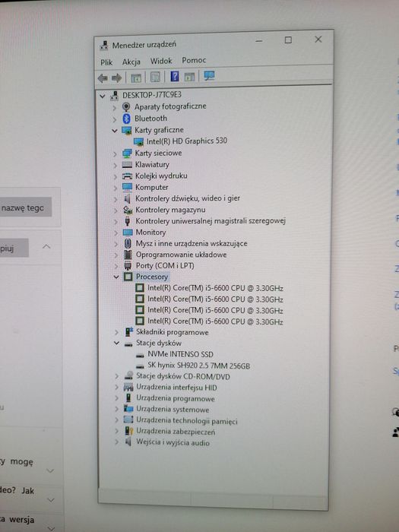Expand Urządzenia technologii pamięci category

[117, 420]
